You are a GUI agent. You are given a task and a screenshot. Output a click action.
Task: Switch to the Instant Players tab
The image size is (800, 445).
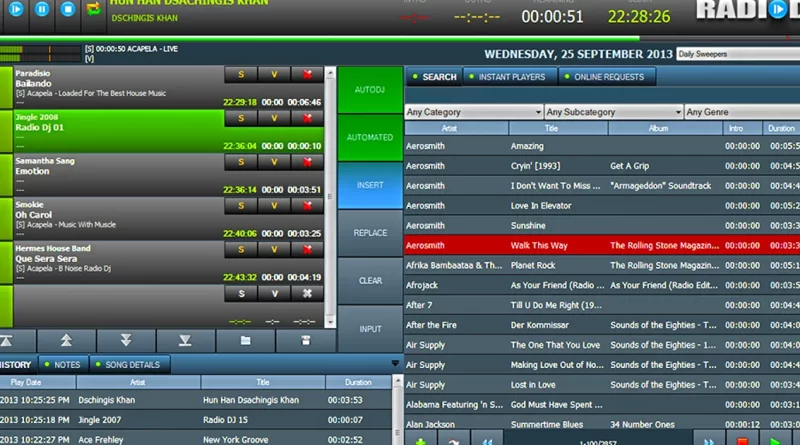511,76
